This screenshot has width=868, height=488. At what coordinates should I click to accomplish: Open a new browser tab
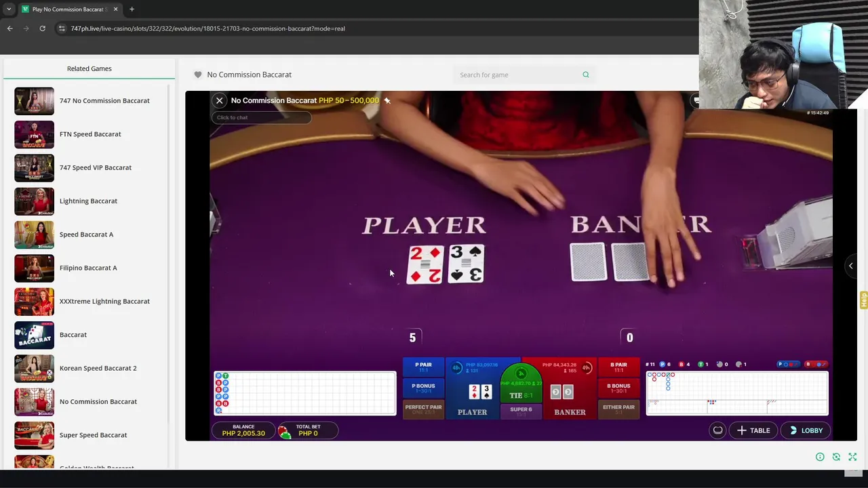click(x=132, y=9)
